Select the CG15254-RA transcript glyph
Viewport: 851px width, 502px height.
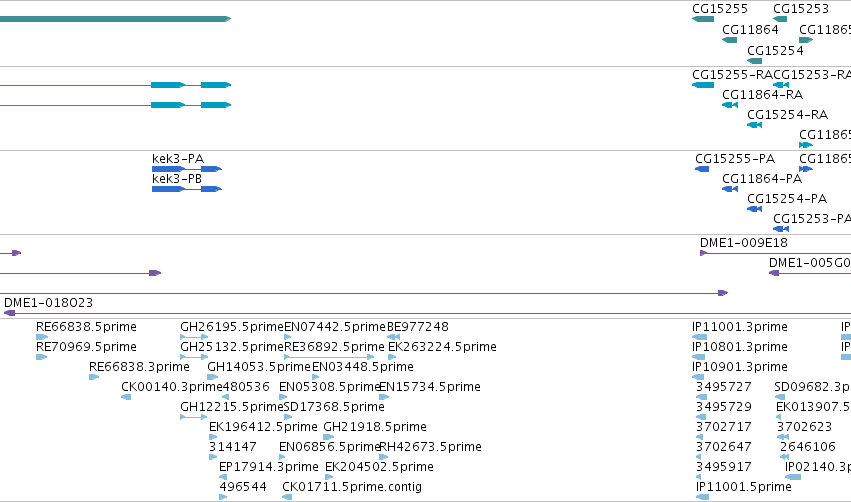coord(754,125)
